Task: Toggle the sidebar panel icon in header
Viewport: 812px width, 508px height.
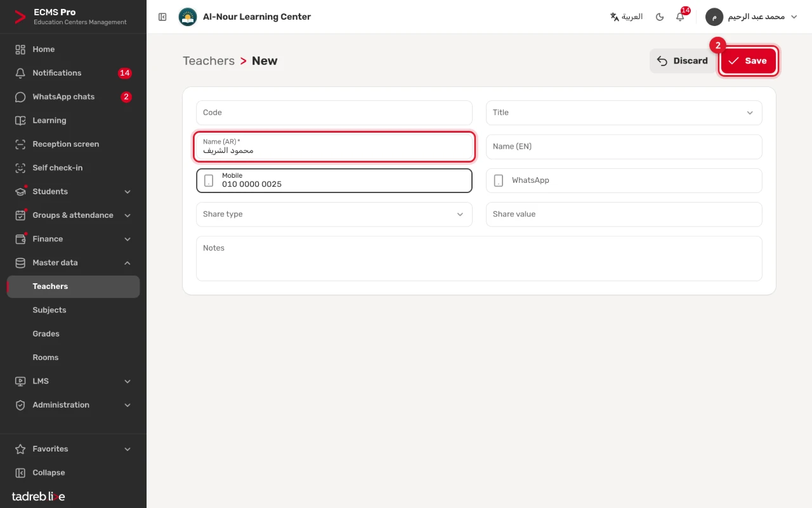Action: point(162,17)
